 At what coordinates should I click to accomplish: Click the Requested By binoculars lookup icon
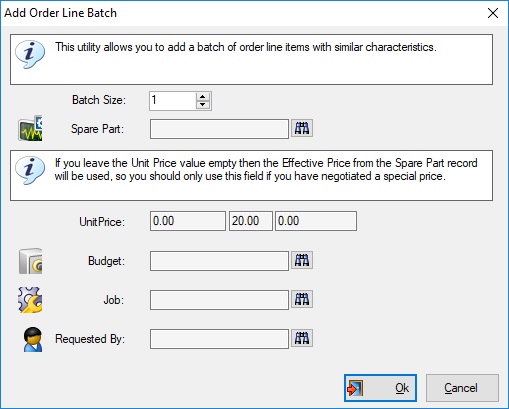pyautogui.click(x=302, y=338)
